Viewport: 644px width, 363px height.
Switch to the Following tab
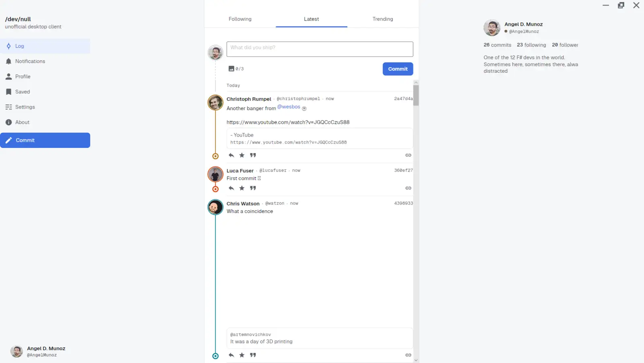(x=240, y=19)
